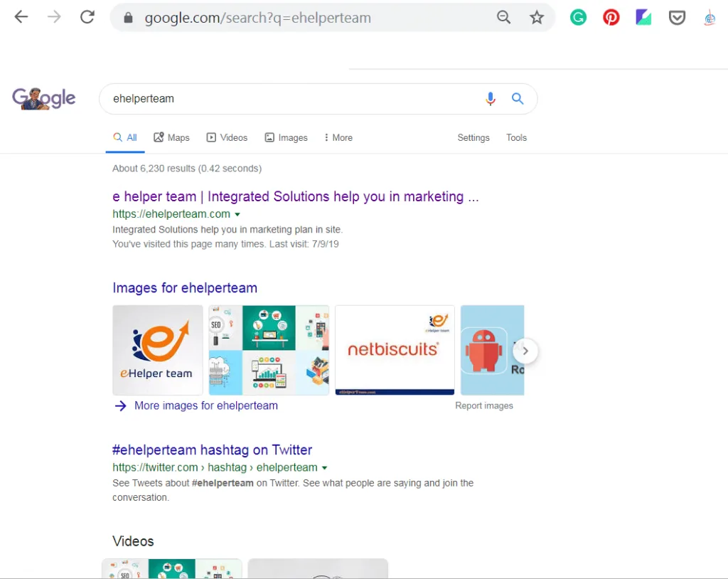Click the twitter.com hashtag ehelperteam green URL
728x579 pixels.
point(215,467)
